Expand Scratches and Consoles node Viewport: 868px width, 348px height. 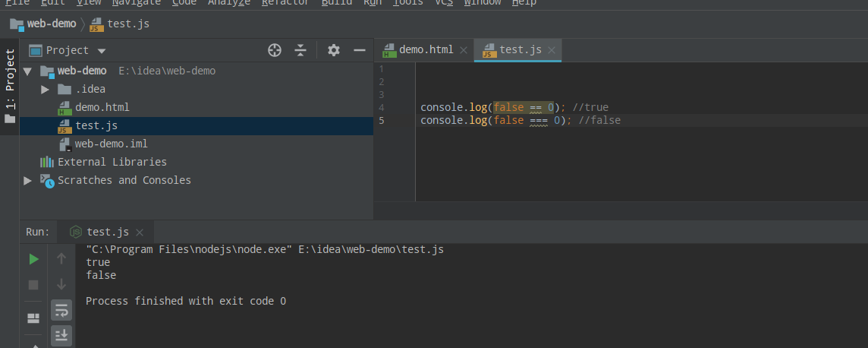click(27, 181)
